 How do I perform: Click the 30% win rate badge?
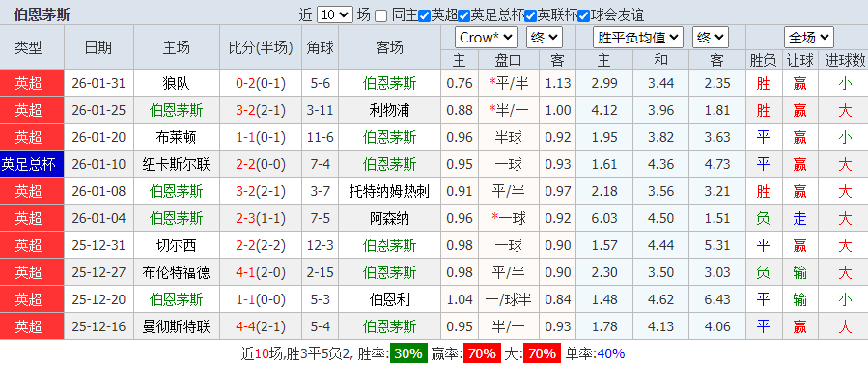(408, 353)
